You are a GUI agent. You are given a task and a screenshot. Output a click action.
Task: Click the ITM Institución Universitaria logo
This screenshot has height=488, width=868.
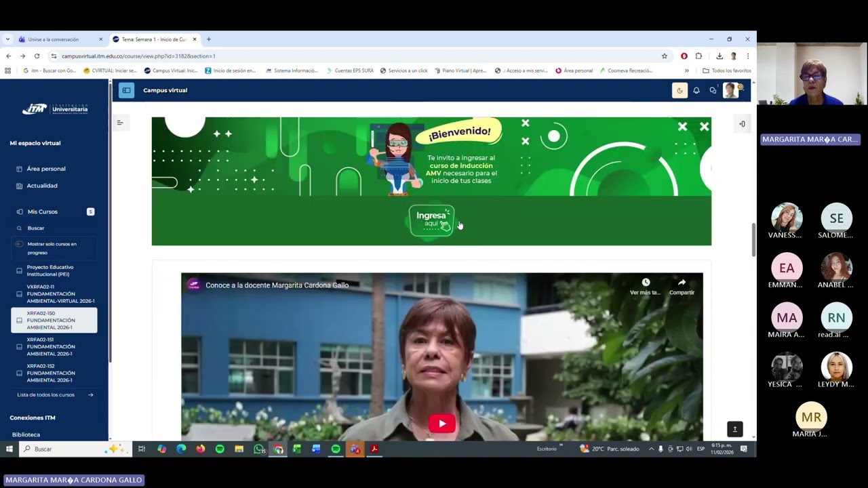click(55, 108)
